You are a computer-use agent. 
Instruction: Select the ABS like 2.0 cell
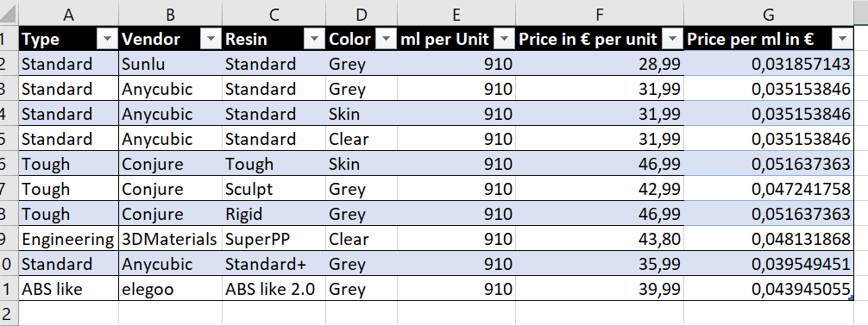274,289
